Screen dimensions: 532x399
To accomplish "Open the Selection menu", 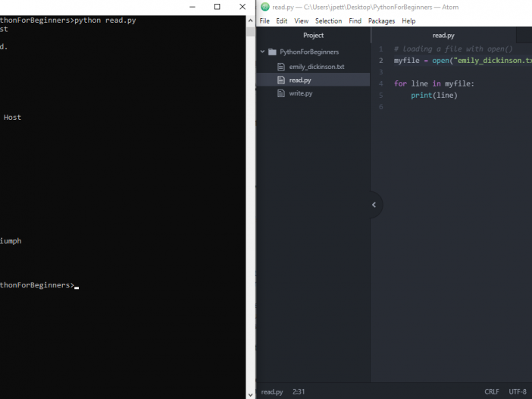I will click(x=328, y=21).
